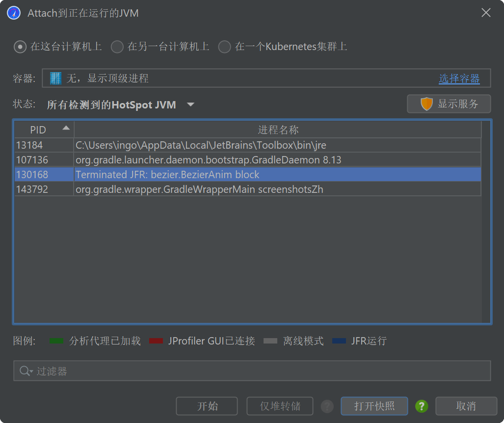Click the search magnifier icon in filter box
Screen dimensions: 504x423
pos(26,371)
